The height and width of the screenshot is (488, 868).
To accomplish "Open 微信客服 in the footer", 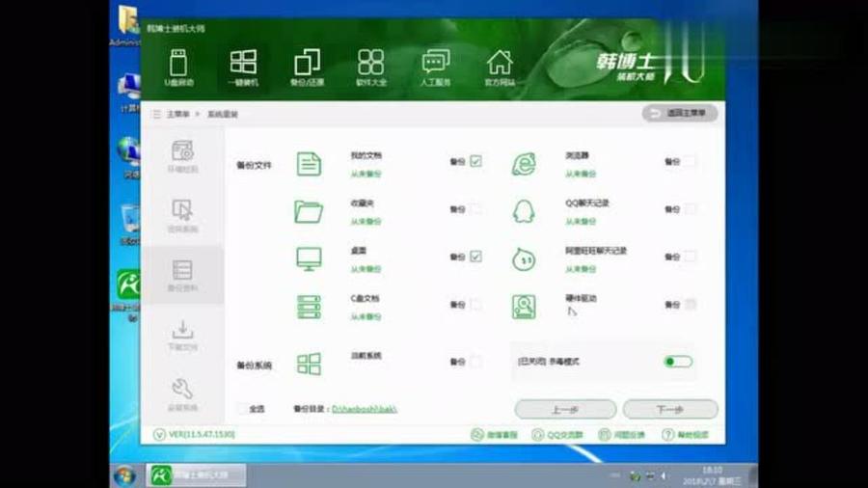I will tap(494, 435).
